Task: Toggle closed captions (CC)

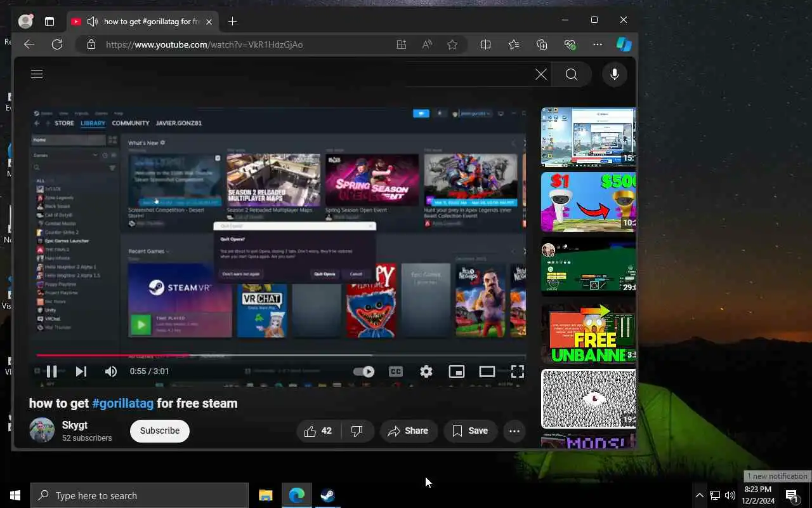Action: click(396, 371)
